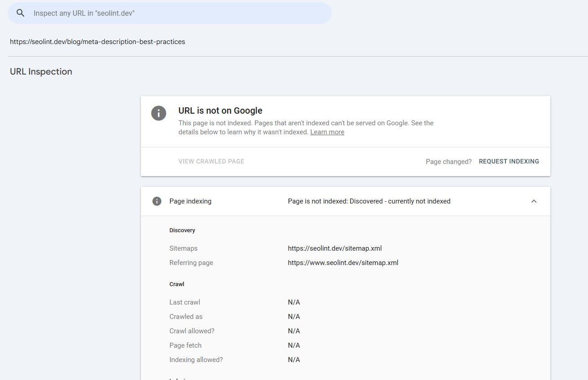Click the URL Inspection page title
Viewport: 588px width, 380px height.
[41, 71]
